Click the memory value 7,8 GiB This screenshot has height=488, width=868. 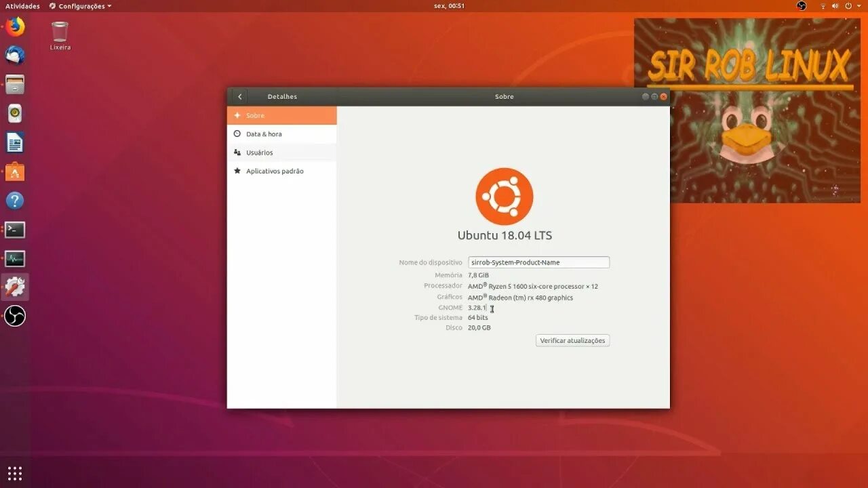point(478,275)
